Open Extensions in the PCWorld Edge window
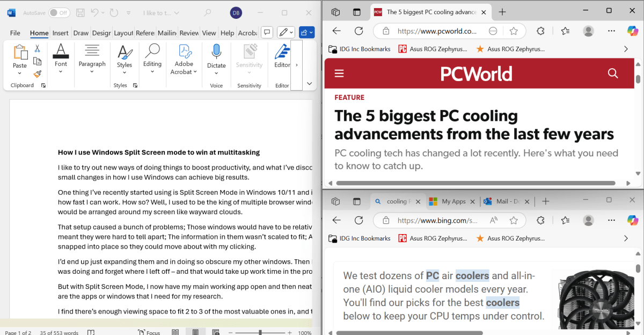The height and width of the screenshot is (335, 644). 541,31
